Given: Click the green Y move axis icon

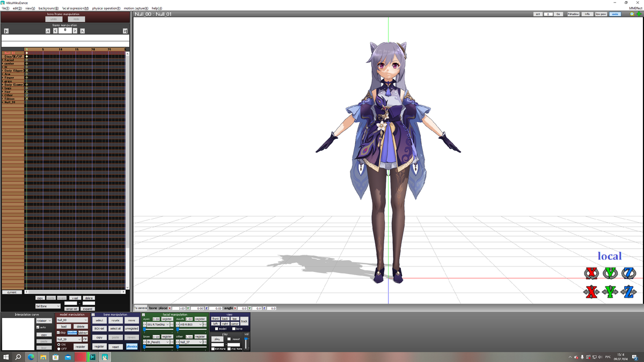Looking at the screenshot, I should point(610,292).
